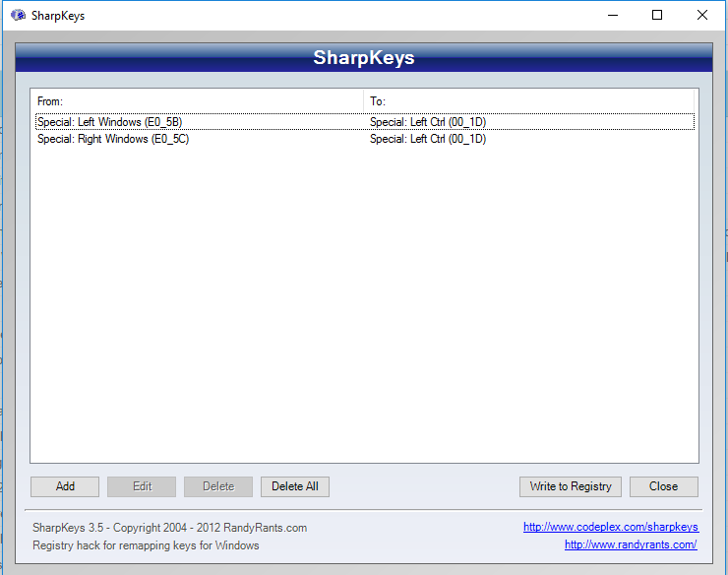Maximize the SharpKeys window
The width and height of the screenshot is (728, 575).
click(657, 16)
